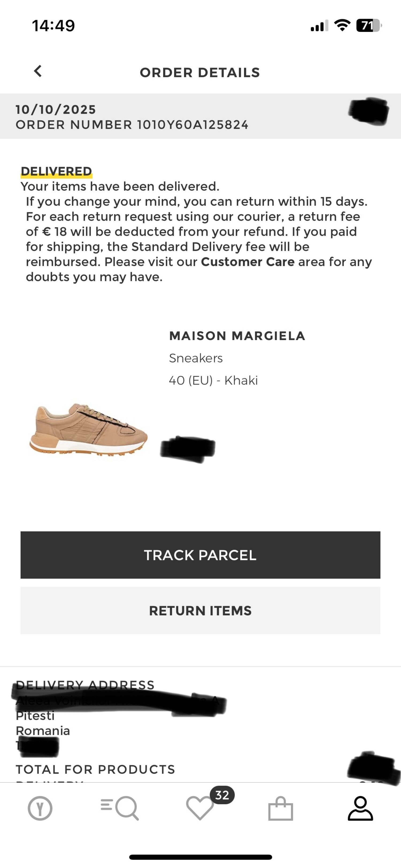Screen dimensions: 401x868
Task: Tap the Total For Products row
Action: pos(95,769)
